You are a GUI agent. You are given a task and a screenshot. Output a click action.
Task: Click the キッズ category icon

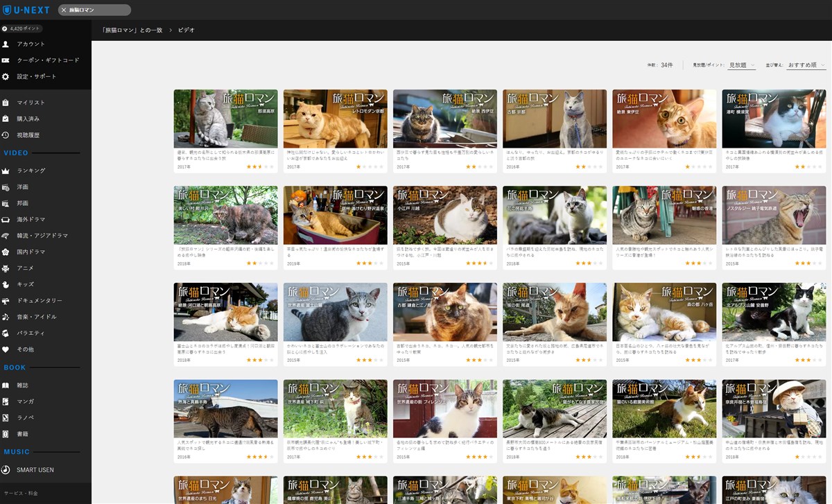point(6,284)
